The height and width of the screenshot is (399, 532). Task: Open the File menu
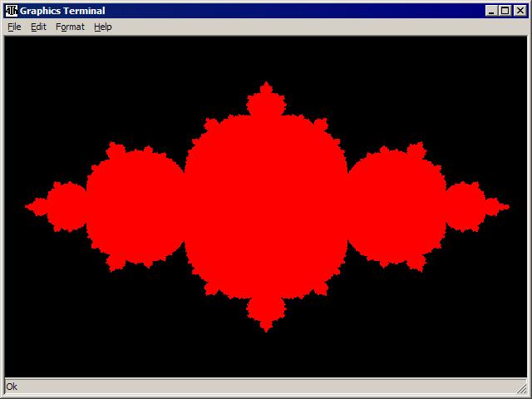click(x=14, y=27)
